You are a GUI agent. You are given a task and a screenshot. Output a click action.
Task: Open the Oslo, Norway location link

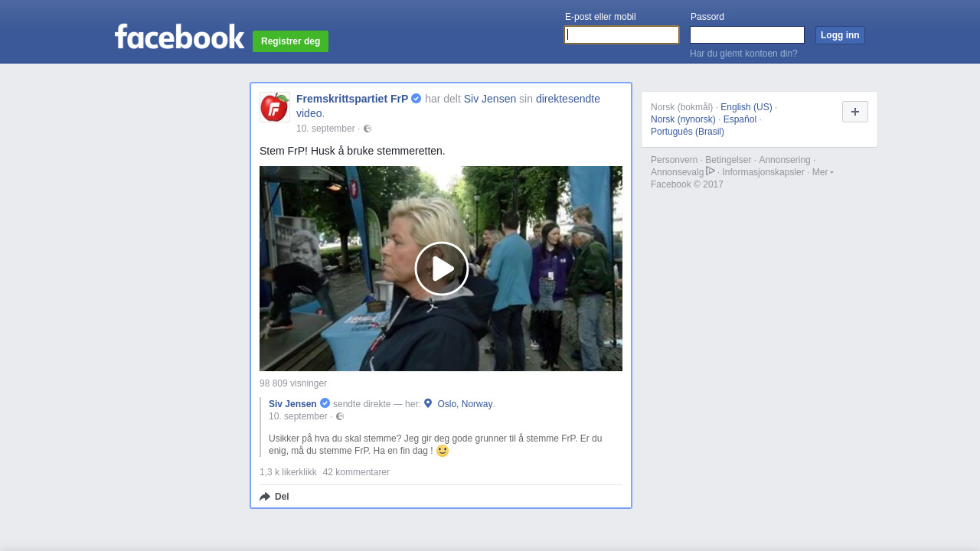coord(465,404)
